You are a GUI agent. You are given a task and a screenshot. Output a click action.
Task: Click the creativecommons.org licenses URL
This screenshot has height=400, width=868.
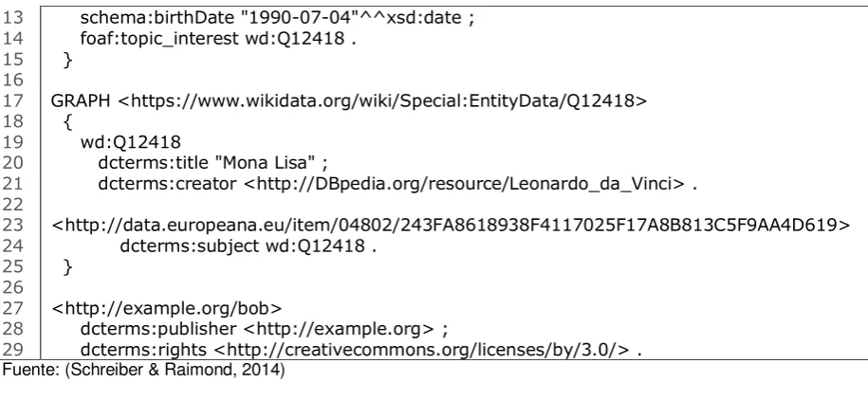(x=421, y=350)
